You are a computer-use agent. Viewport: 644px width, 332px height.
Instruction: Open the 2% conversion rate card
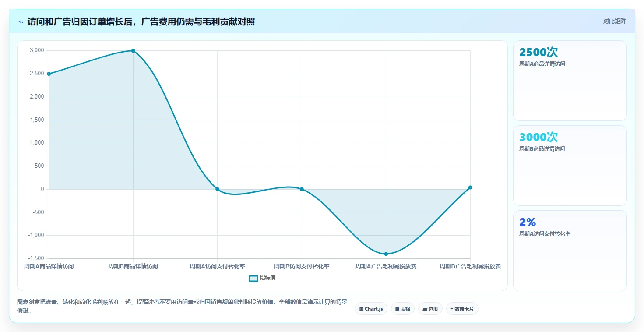[x=570, y=251]
